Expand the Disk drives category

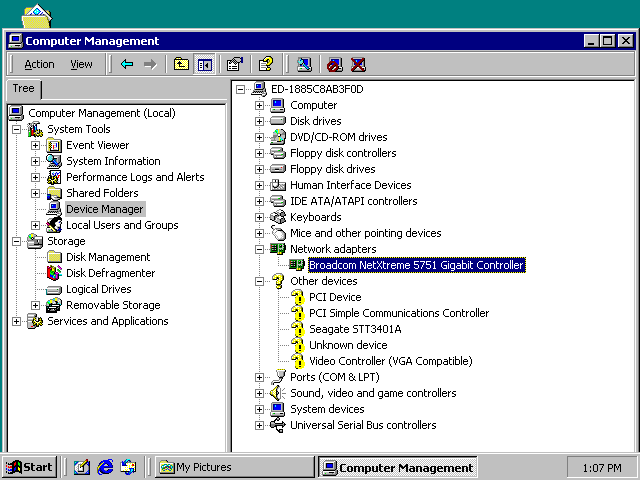259,121
